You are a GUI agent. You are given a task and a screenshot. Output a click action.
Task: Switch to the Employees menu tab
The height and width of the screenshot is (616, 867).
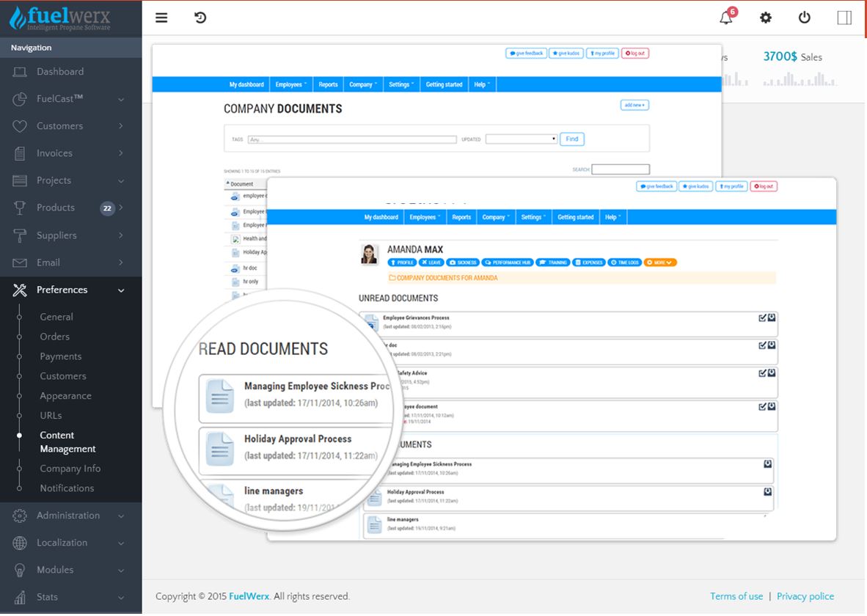click(x=424, y=216)
